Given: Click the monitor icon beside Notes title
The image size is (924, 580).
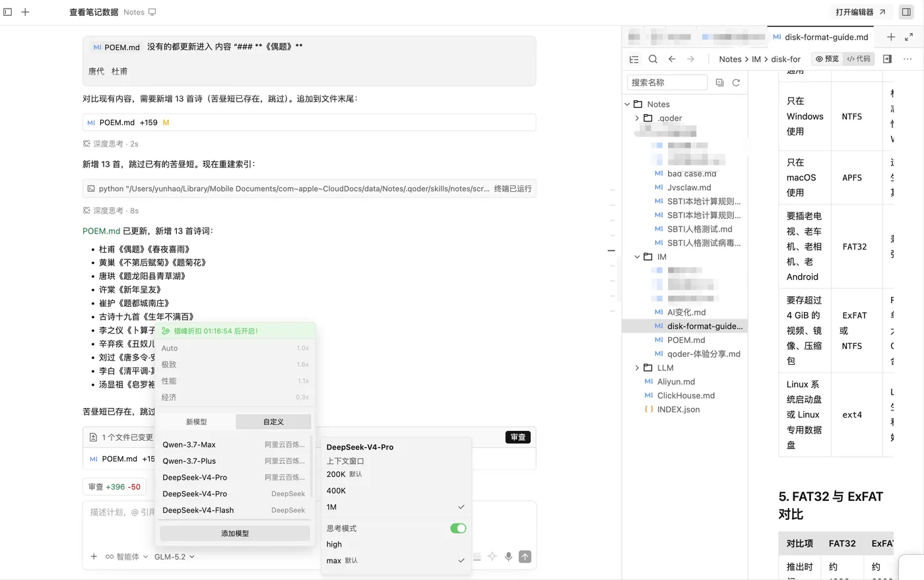Looking at the screenshot, I should 152,12.
